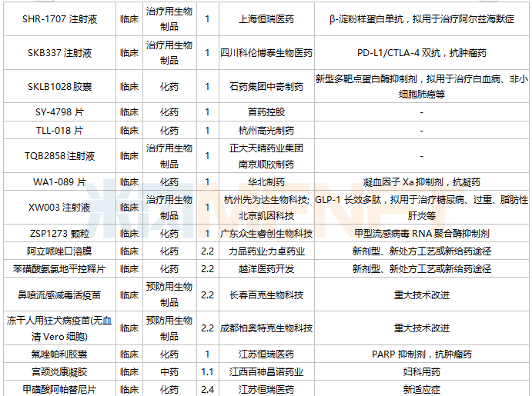Click the text '妇科用药'

click(422, 371)
